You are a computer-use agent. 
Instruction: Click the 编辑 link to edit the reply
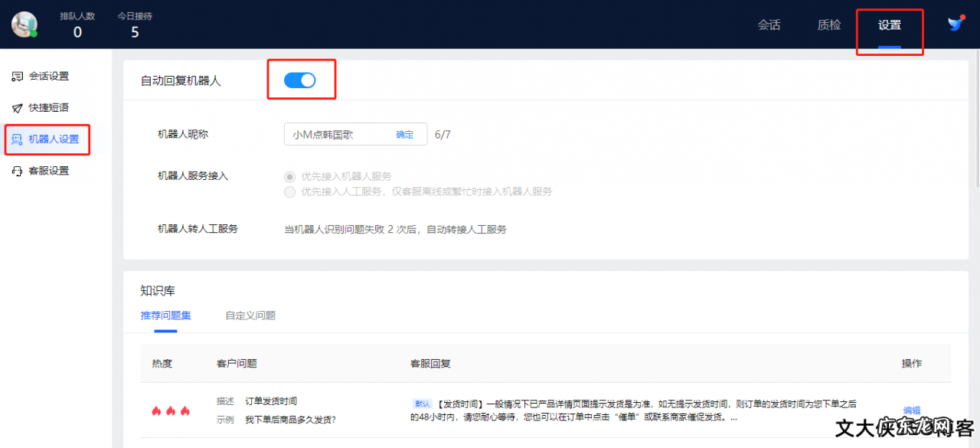pos(912,411)
